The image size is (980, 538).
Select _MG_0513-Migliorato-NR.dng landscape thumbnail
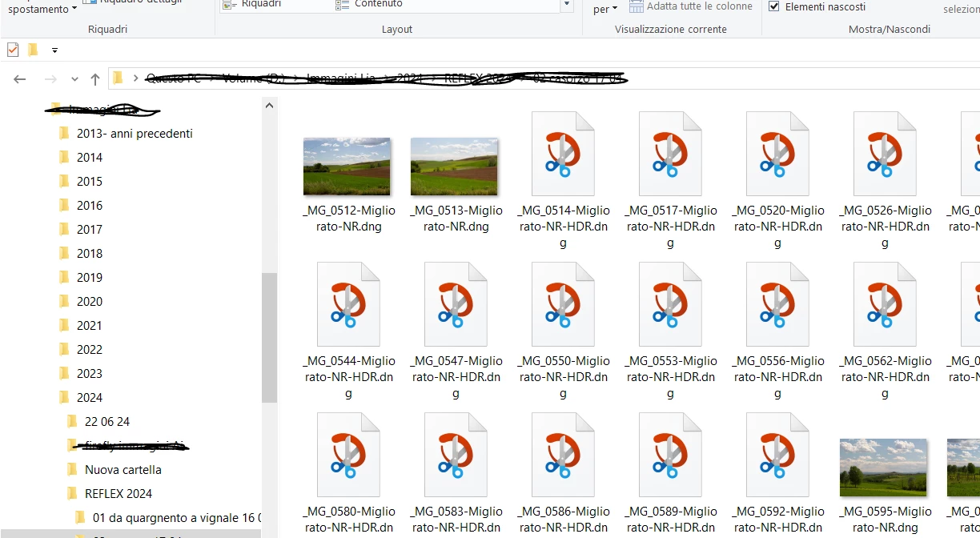point(454,167)
